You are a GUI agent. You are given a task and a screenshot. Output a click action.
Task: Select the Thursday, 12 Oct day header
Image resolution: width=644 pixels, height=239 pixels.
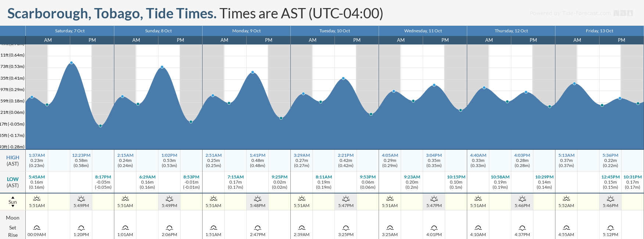pyautogui.click(x=511, y=31)
